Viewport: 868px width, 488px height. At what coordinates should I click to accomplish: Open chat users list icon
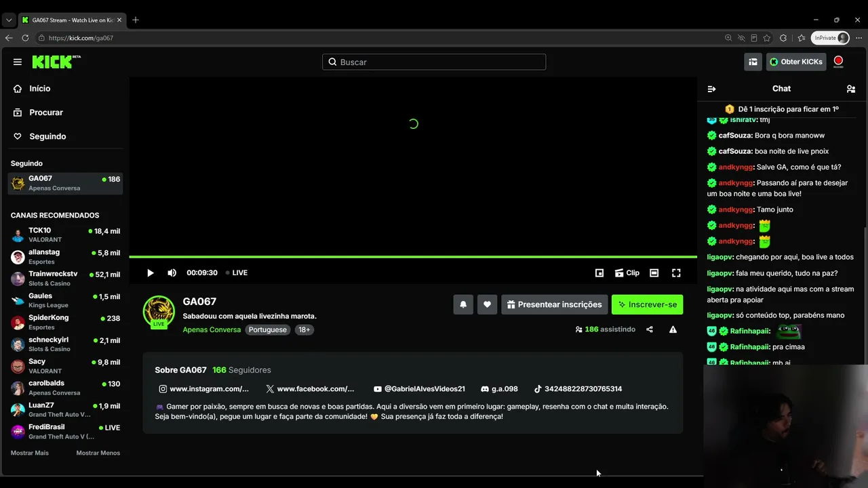pos(851,89)
